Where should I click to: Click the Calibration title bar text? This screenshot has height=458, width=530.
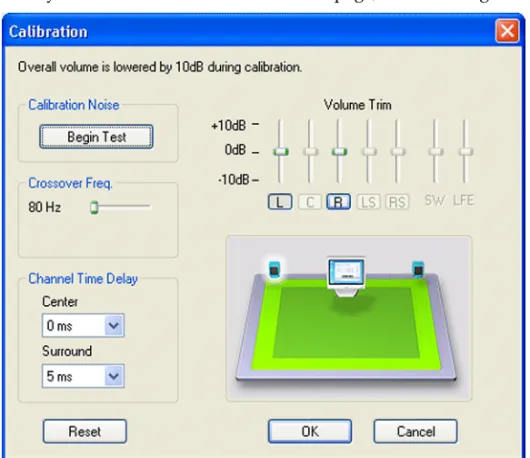(48, 32)
